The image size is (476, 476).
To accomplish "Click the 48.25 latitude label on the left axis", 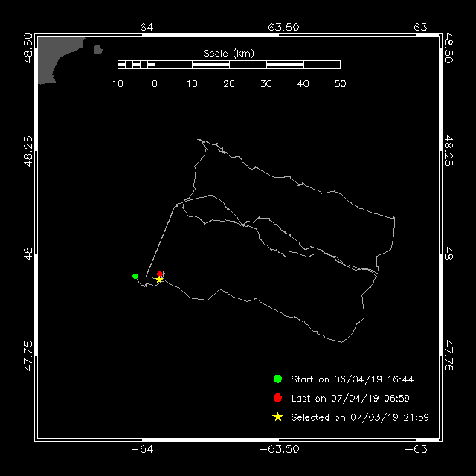I will point(28,151).
